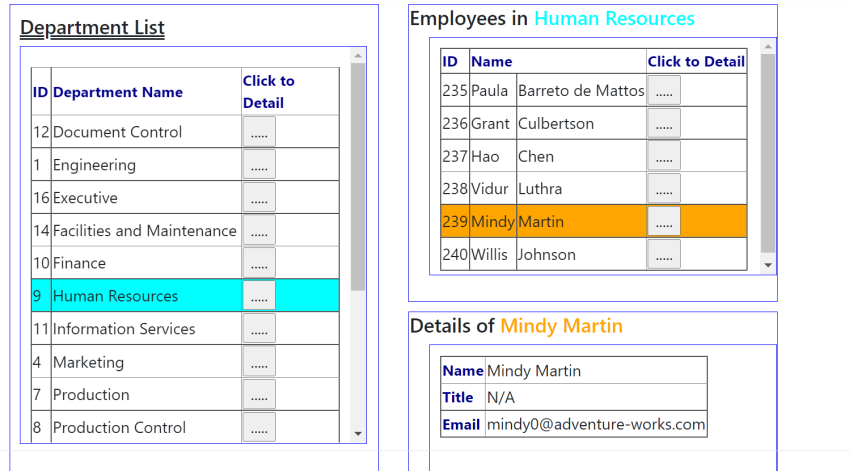
Task: Open Vidur Luthra's detail button
Action: click(664, 189)
